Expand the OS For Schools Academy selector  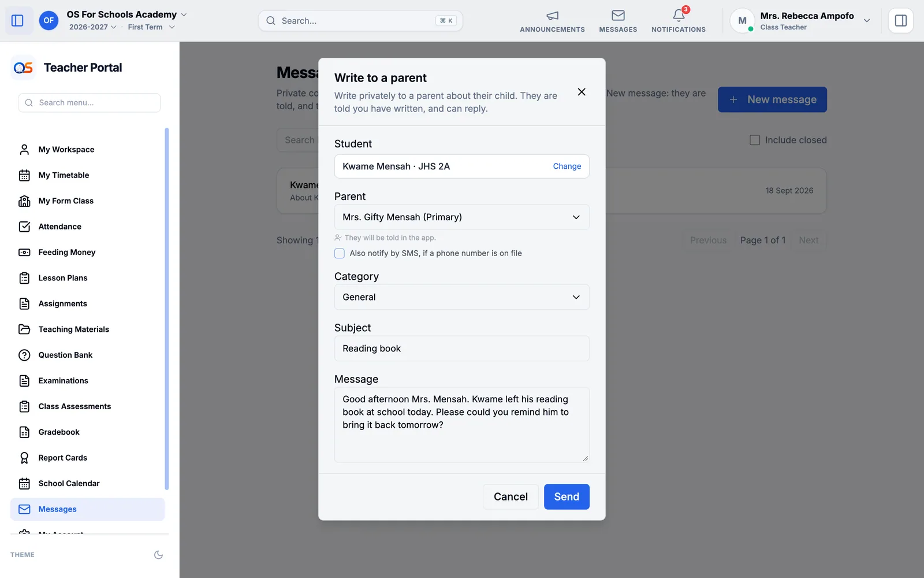click(126, 14)
